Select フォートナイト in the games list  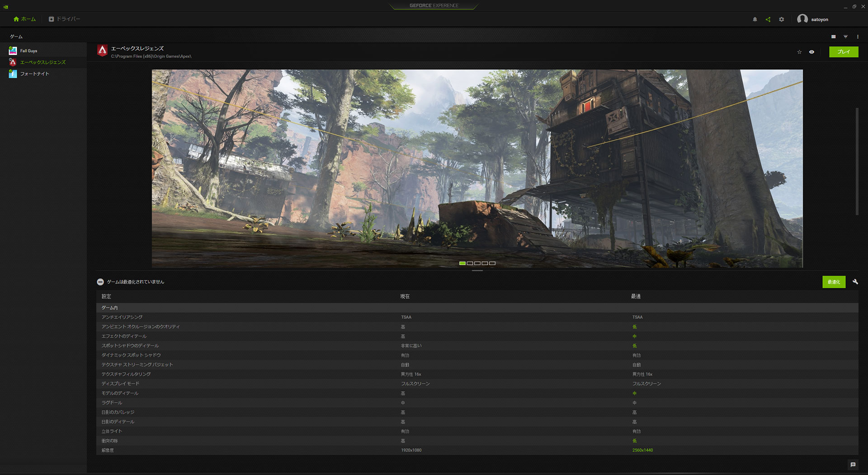tap(34, 74)
